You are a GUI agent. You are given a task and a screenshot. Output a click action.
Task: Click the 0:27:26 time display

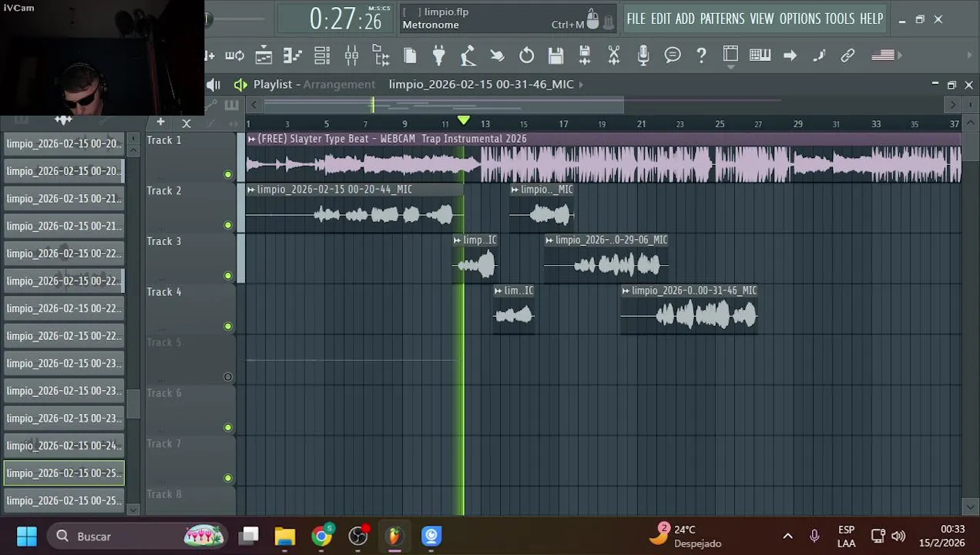345,19
